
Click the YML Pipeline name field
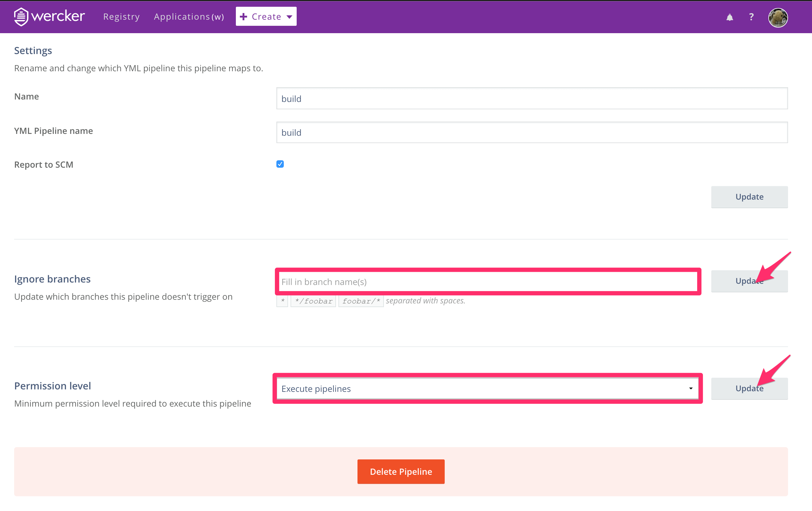coord(532,133)
